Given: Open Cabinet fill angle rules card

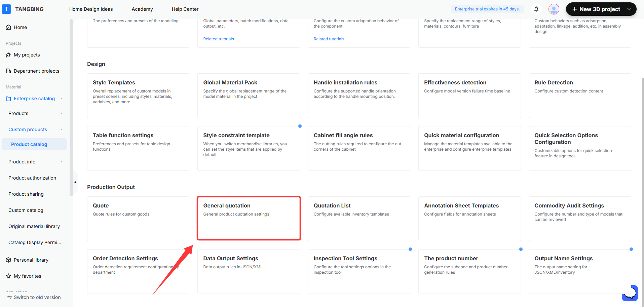Looking at the screenshot, I should coord(359,148).
